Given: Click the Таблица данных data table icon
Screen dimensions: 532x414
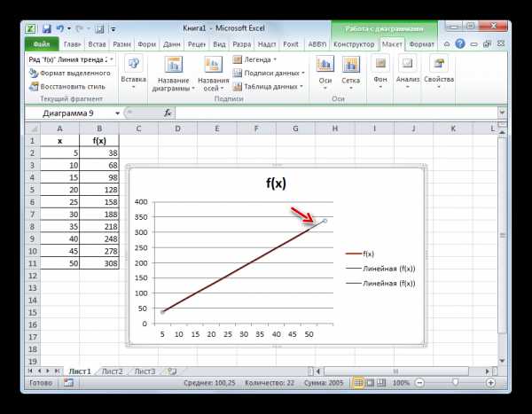Looking at the screenshot, I should [237, 87].
